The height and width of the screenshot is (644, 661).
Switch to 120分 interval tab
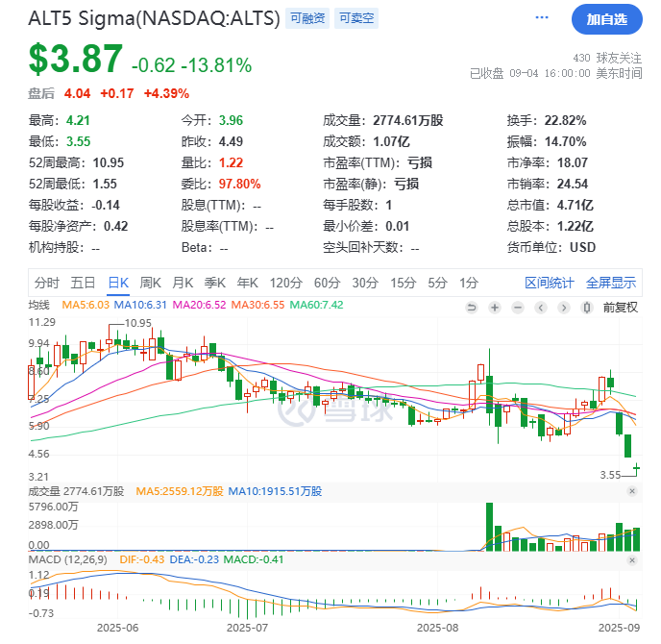click(286, 283)
